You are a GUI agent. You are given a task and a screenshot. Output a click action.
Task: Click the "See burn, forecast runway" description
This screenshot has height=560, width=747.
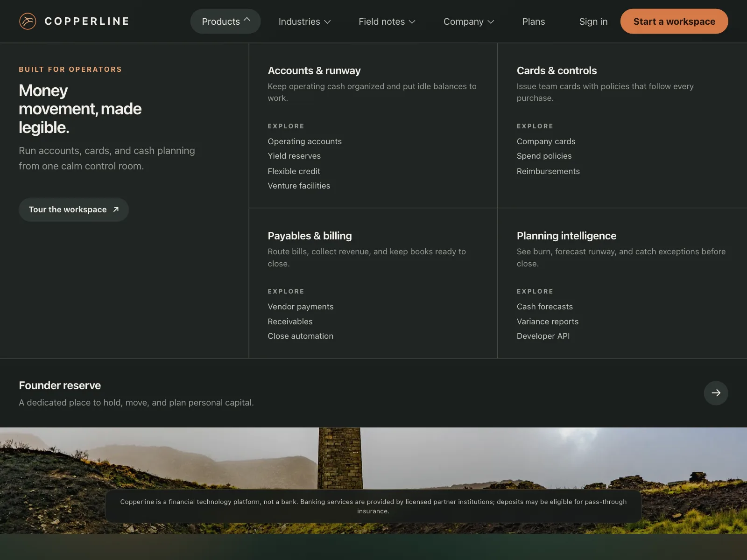pos(621,258)
